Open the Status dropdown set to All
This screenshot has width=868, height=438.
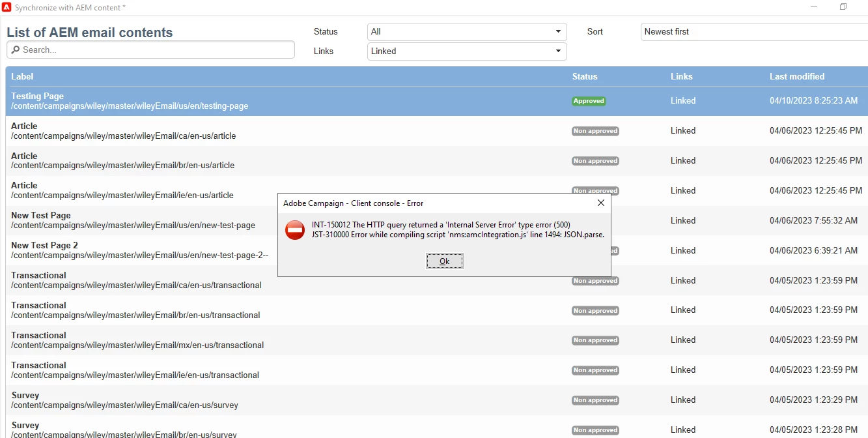tap(467, 31)
